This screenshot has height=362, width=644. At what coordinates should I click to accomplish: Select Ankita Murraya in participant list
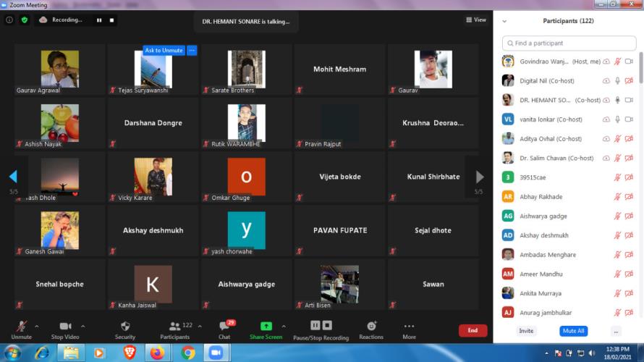pyautogui.click(x=569, y=293)
